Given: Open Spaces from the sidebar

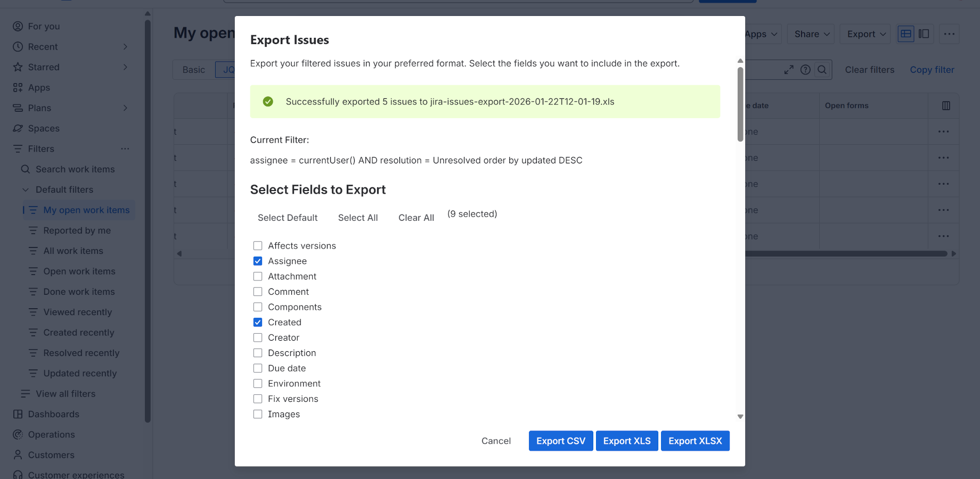Looking at the screenshot, I should point(18,128).
